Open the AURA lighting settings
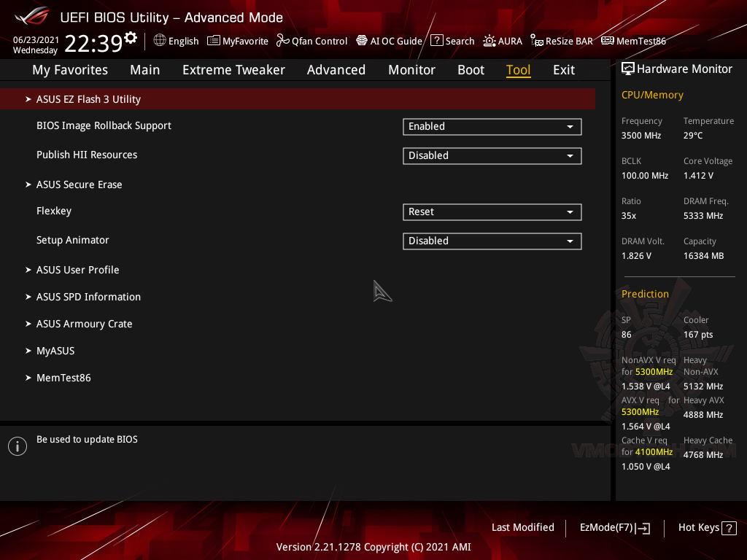The height and width of the screenshot is (560, 747). pos(502,41)
